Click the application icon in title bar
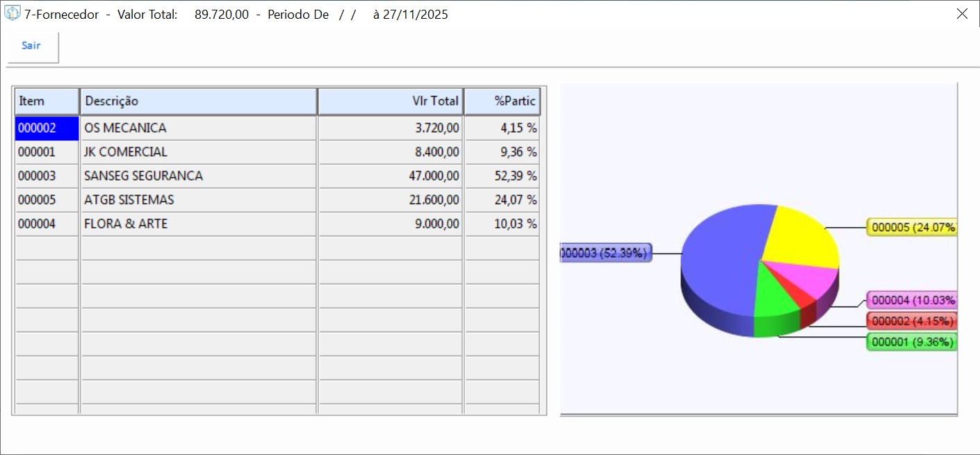The height and width of the screenshot is (455, 980). coord(13,14)
